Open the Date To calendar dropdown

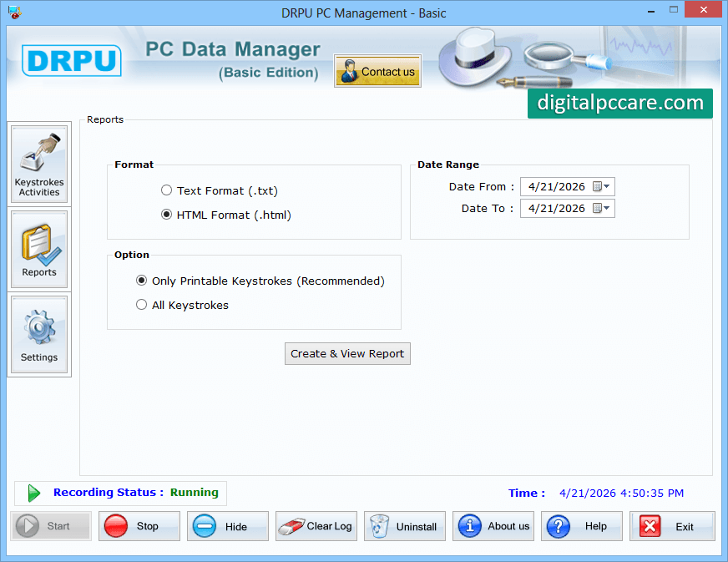coord(602,208)
